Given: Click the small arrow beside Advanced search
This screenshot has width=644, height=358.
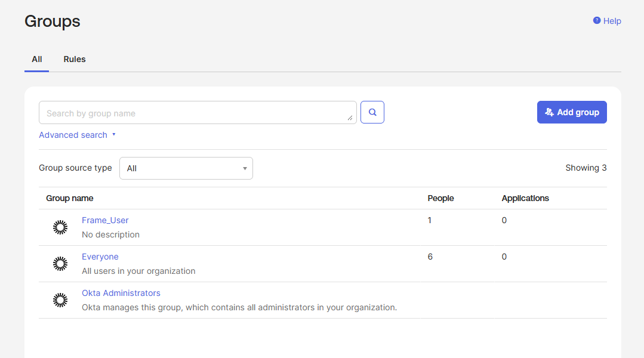Looking at the screenshot, I should tap(113, 135).
